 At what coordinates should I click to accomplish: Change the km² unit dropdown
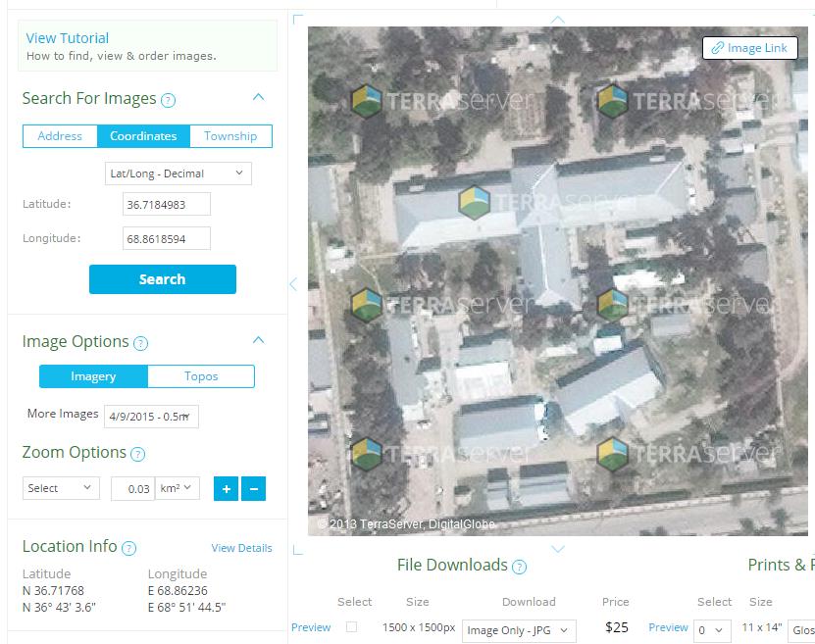[178, 488]
